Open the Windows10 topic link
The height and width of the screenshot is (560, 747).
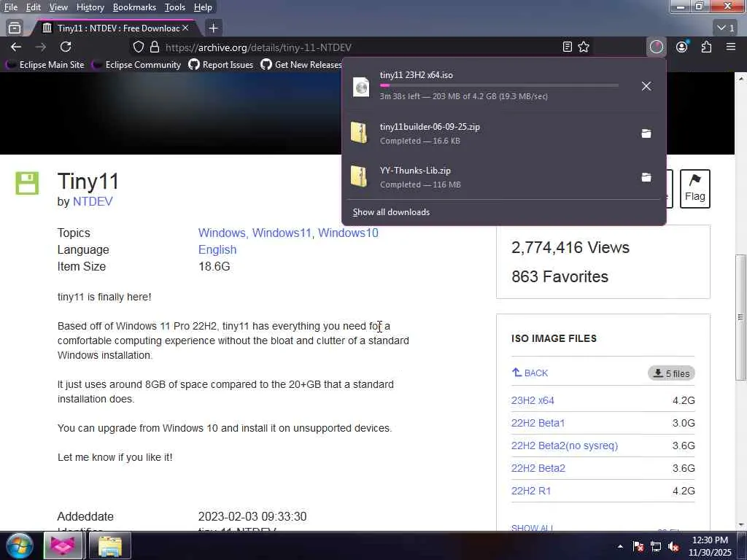348,233
